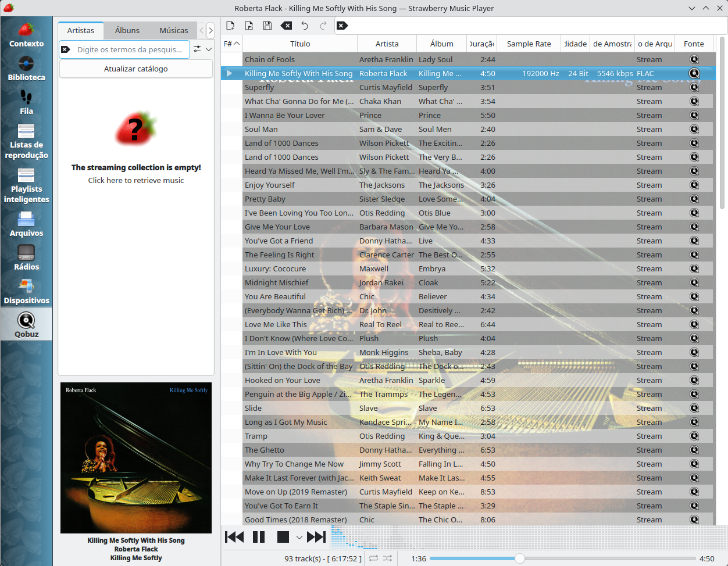This screenshot has width=728, height=566.
Task: Select the Qobuz sidebar view
Action: click(26, 324)
